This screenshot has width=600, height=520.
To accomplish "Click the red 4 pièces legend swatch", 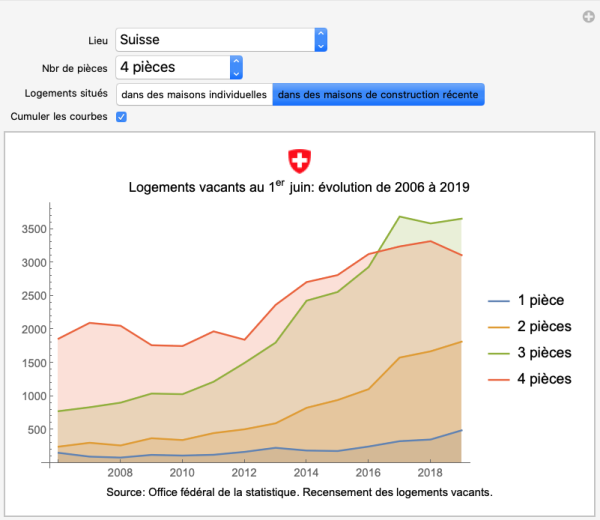I will [499, 379].
